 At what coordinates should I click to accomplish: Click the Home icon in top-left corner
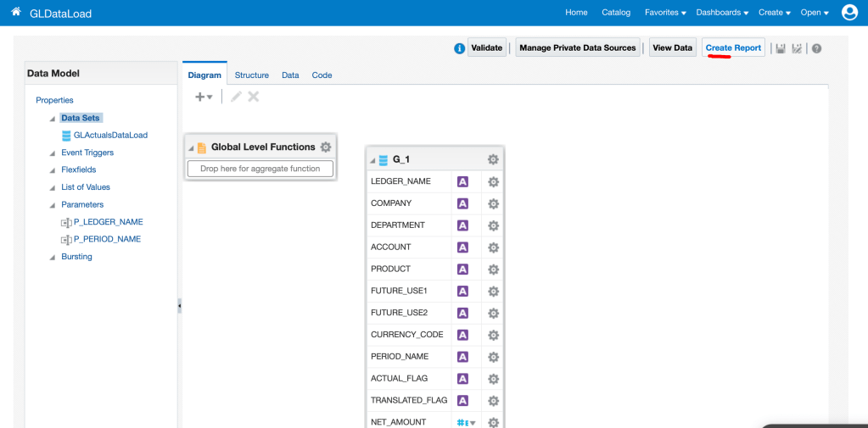(x=15, y=13)
